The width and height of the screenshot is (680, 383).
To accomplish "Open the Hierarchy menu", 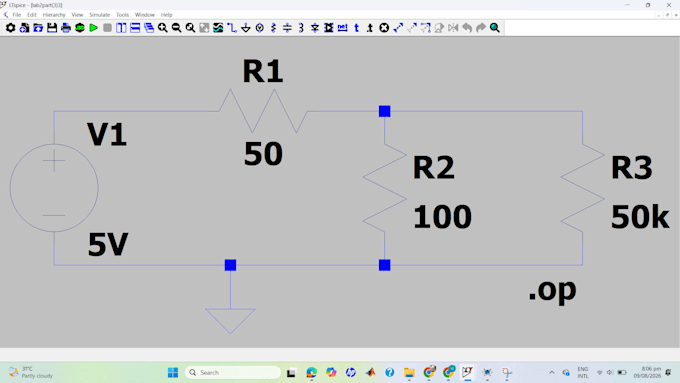I will click(54, 15).
